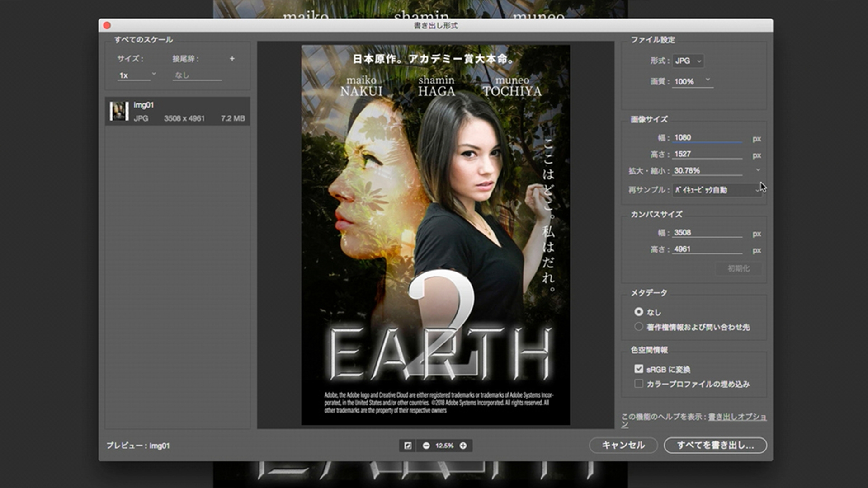The height and width of the screenshot is (488, 868).
Task: Click the zoom in plus icon
Action: point(463,446)
